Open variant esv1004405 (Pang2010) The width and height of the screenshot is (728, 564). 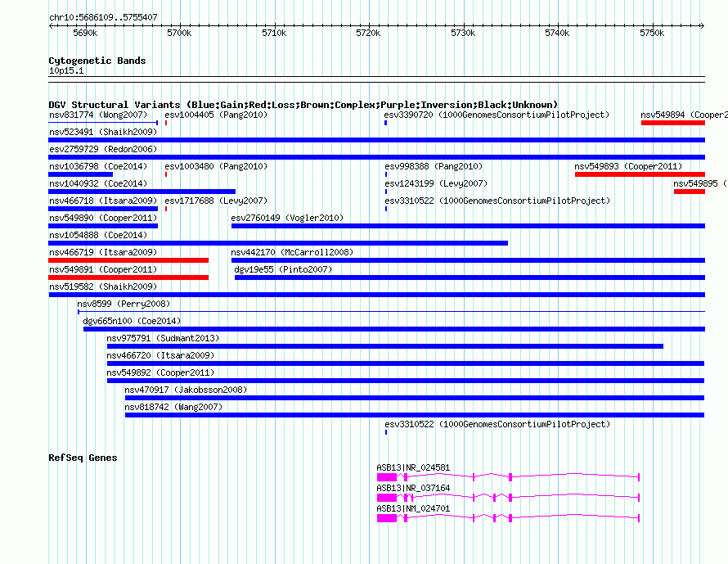click(216, 115)
